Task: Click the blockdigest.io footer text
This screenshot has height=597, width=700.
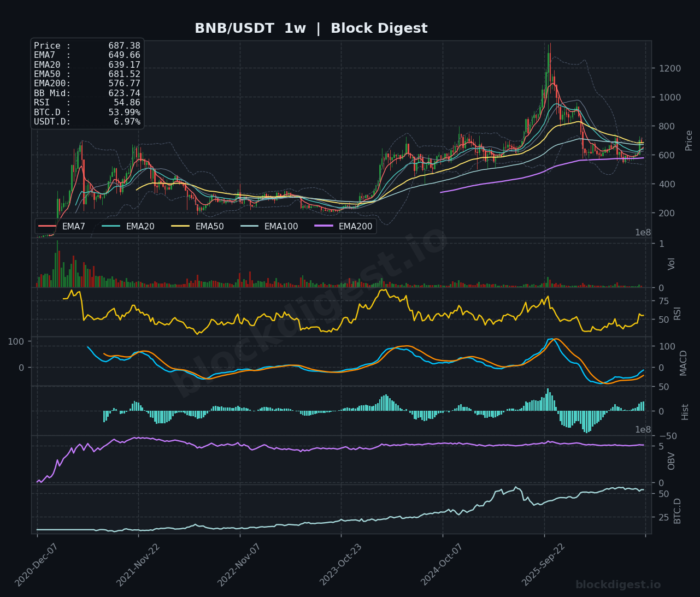Action: (x=618, y=585)
